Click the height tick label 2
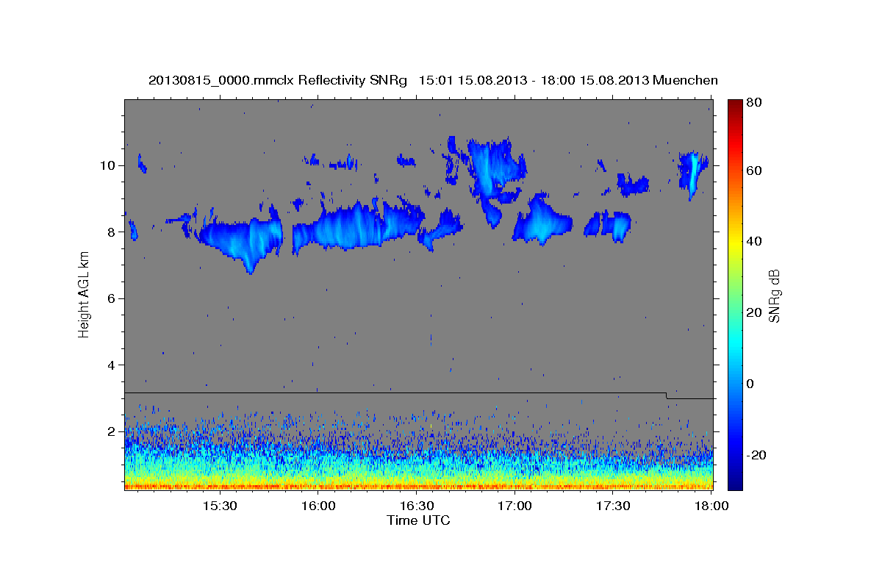This screenshot has height=588, width=882. coord(112,431)
